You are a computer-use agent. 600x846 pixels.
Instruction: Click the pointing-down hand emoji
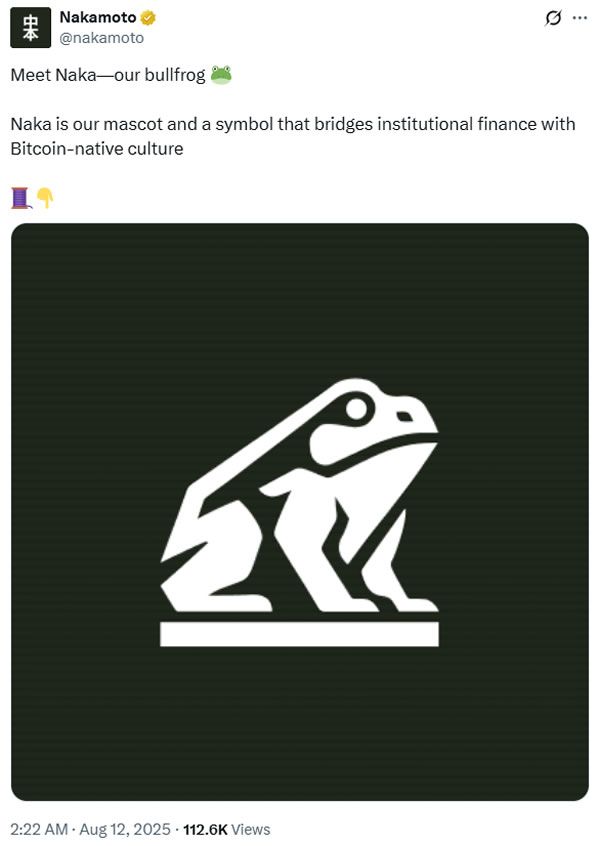point(44,197)
